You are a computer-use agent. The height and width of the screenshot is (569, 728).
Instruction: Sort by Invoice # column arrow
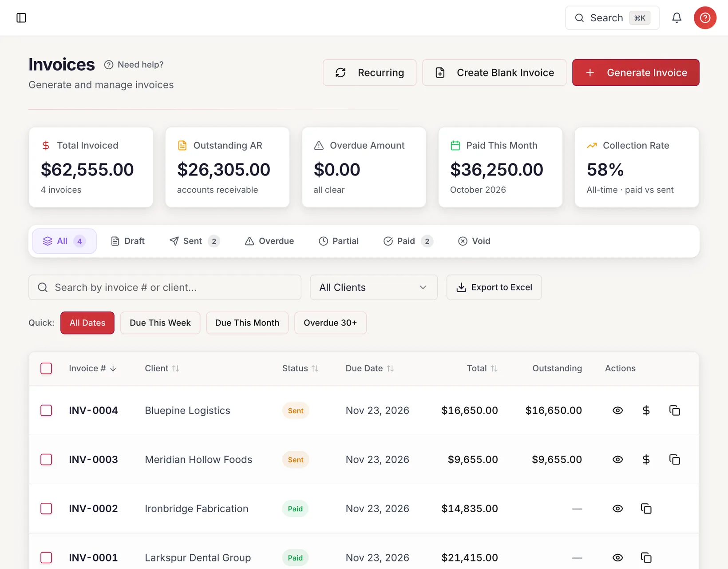(113, 369)
